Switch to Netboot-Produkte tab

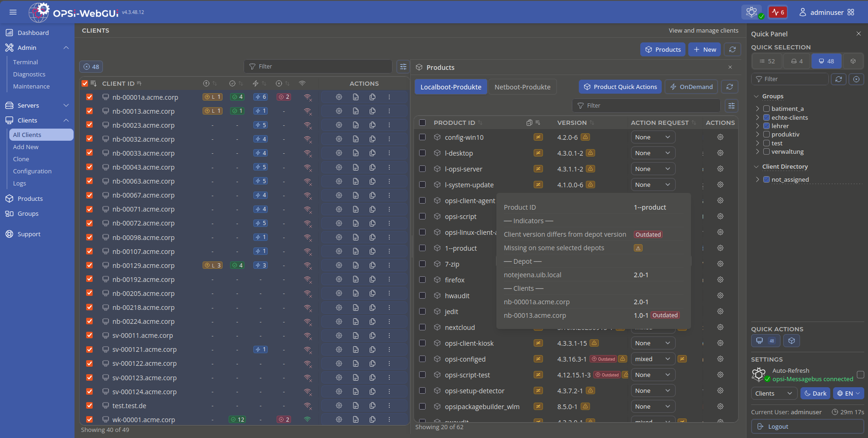point(522,87)
